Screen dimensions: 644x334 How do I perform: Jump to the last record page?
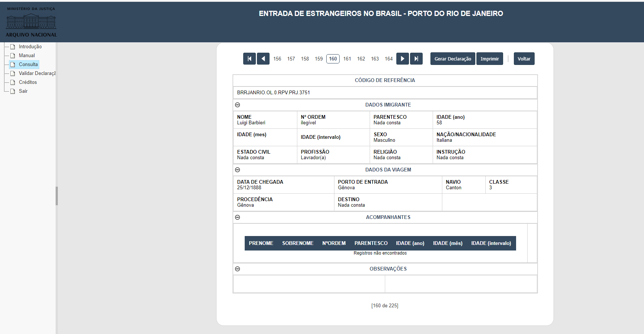point(416,59)
